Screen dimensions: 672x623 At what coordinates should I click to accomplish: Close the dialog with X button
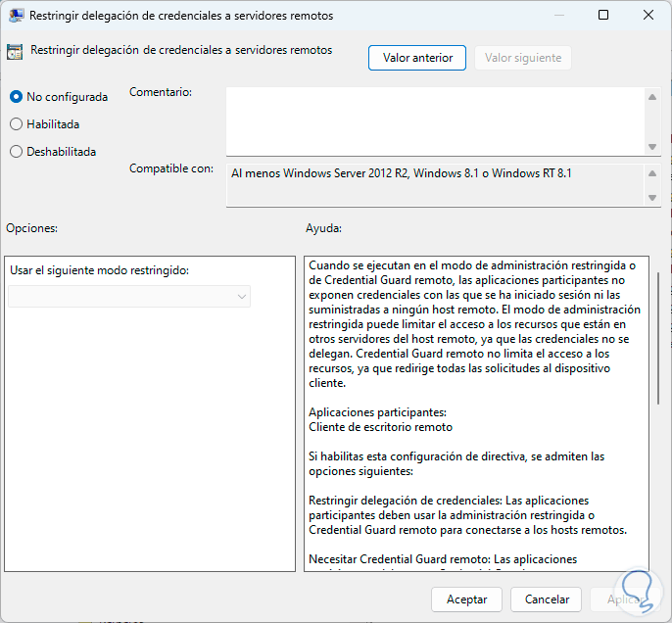tap(648, 16)
